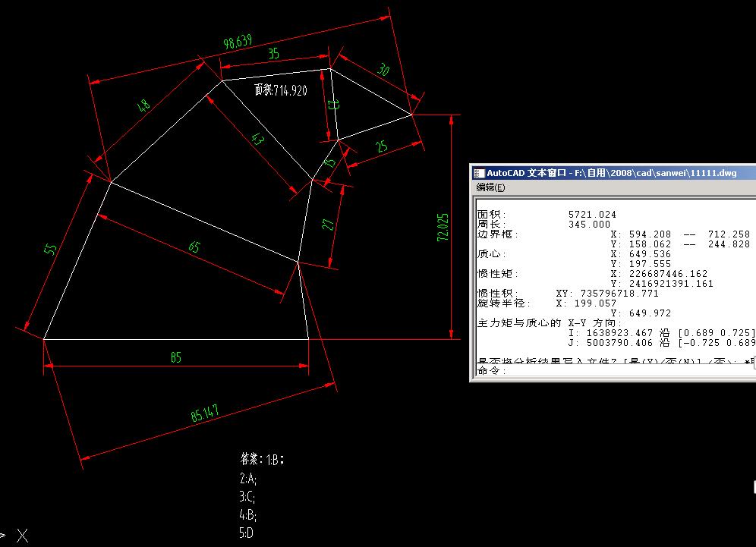The image size is (756, 547).
Task: Select the 85.147 dimension text
Action: tap(204, 413)
